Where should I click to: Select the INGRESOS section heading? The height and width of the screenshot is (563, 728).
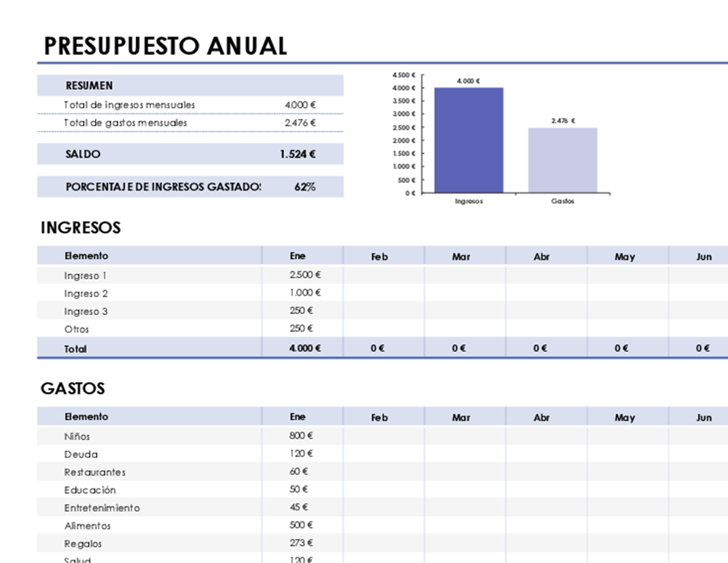[x=81, y=228]
